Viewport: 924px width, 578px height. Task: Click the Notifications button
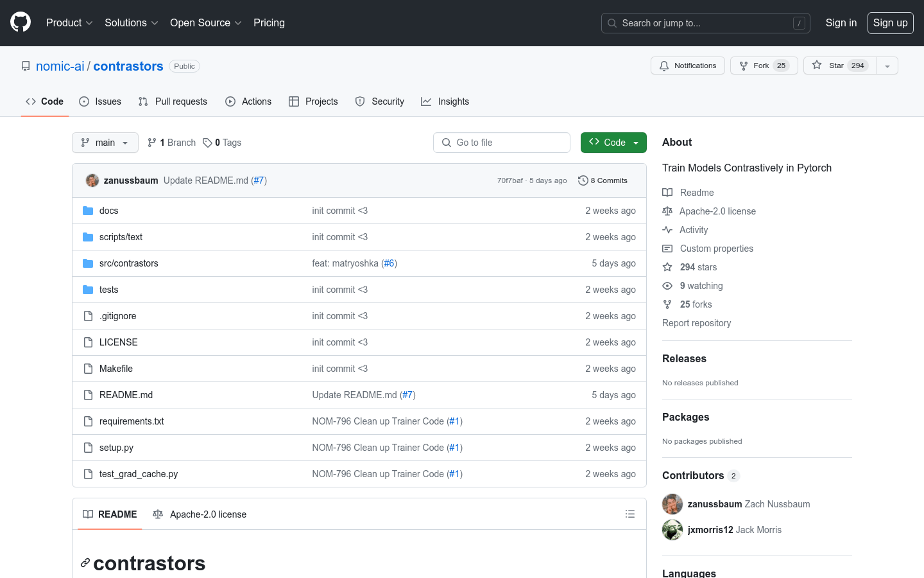click(688, 66)
